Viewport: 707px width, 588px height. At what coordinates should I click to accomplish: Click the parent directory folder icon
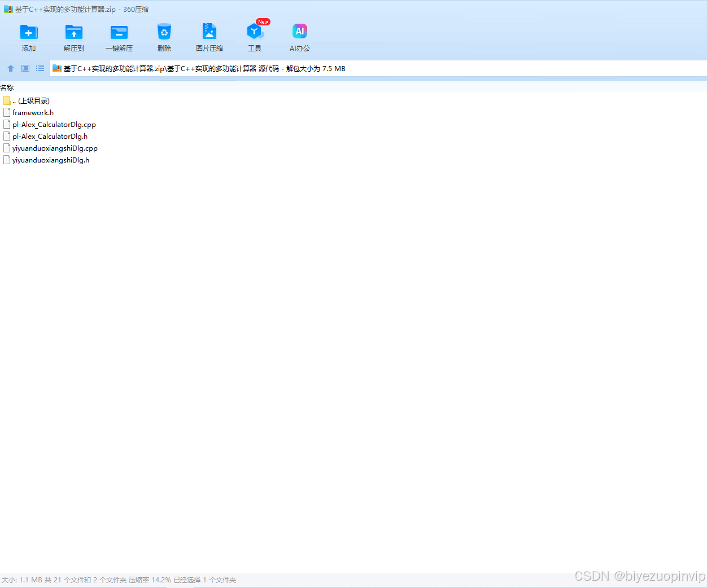click(7, 100)
